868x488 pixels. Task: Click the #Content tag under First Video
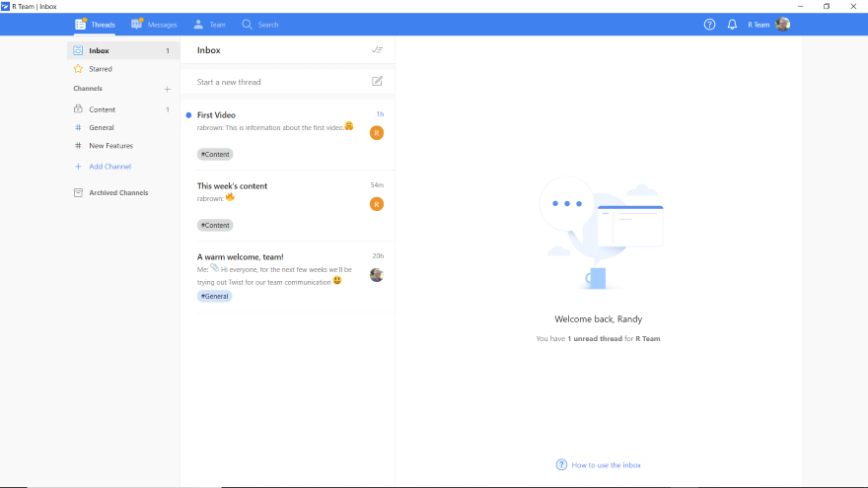(215, 155)
